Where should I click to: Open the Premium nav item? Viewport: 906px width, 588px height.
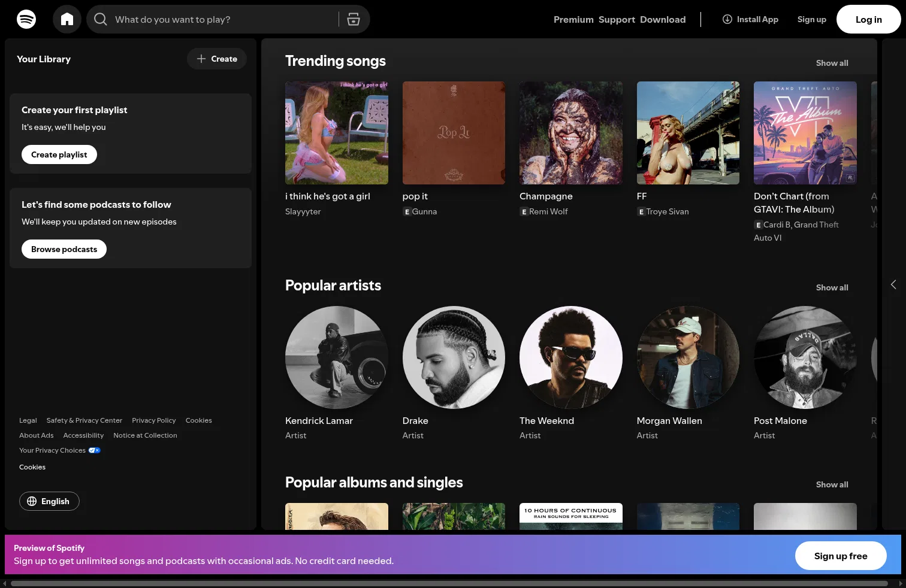click(x=573, y=19)
